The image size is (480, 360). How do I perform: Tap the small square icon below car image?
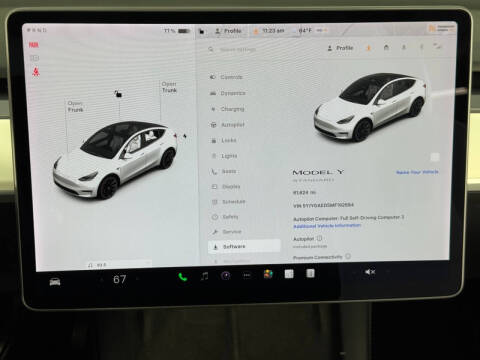click(x=435, y=157)
